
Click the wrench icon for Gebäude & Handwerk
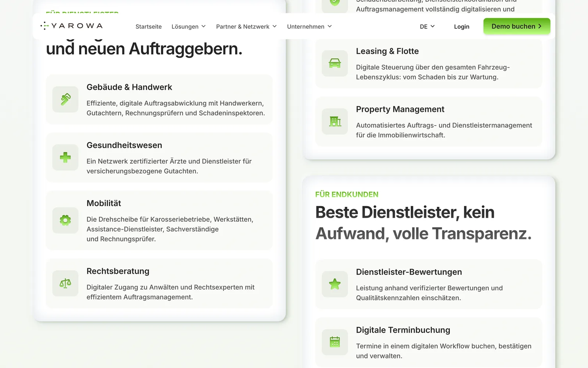tap(65, 99)
